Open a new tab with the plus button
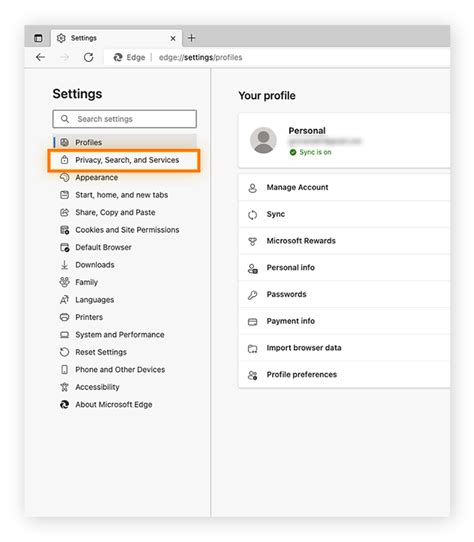This screenshot has width=474, height=542. point(192,38)
